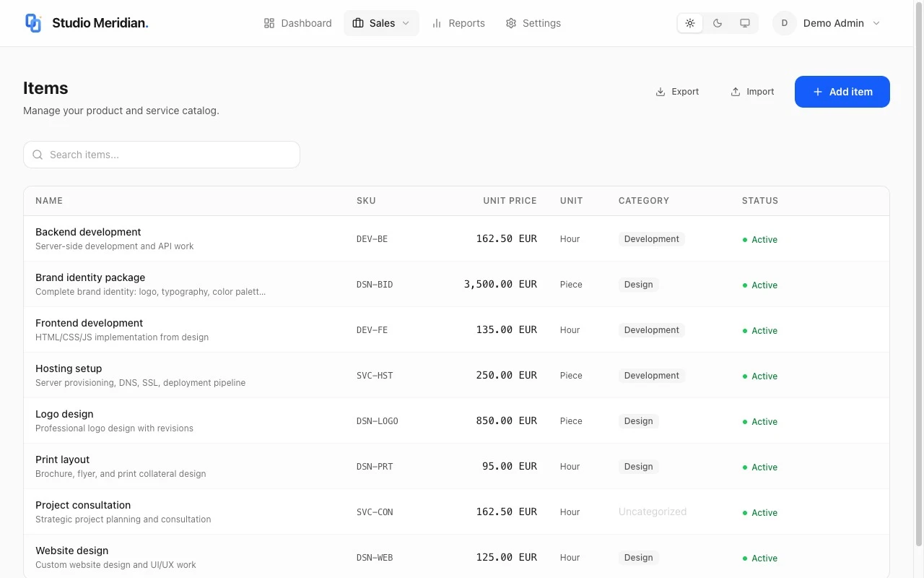The image size is (924, 578).
Task: Click Development tag on Backend development row
Action: [x=651, y=239]
